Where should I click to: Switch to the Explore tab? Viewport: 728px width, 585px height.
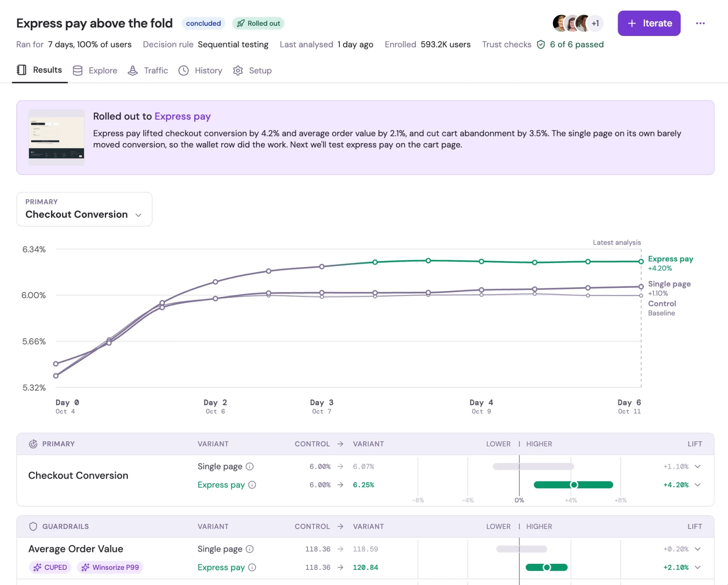(x=95, y=70)
